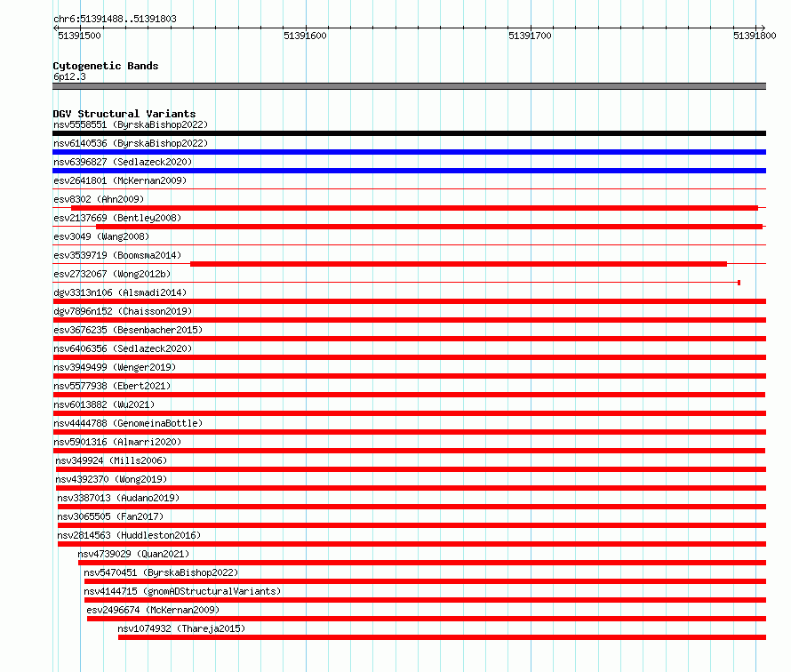Image resolution: width=791 pixels, height=672 pixels.
Task: Click the red nsv4444788 variant bar
Action: [409, 432]
